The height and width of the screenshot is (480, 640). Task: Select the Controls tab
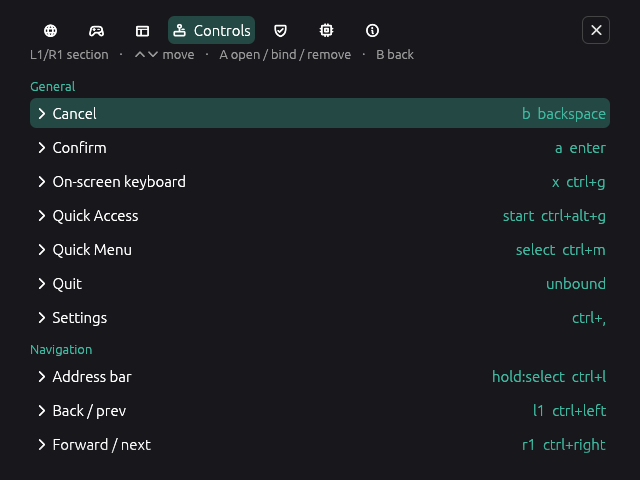(x=211, y=31)
